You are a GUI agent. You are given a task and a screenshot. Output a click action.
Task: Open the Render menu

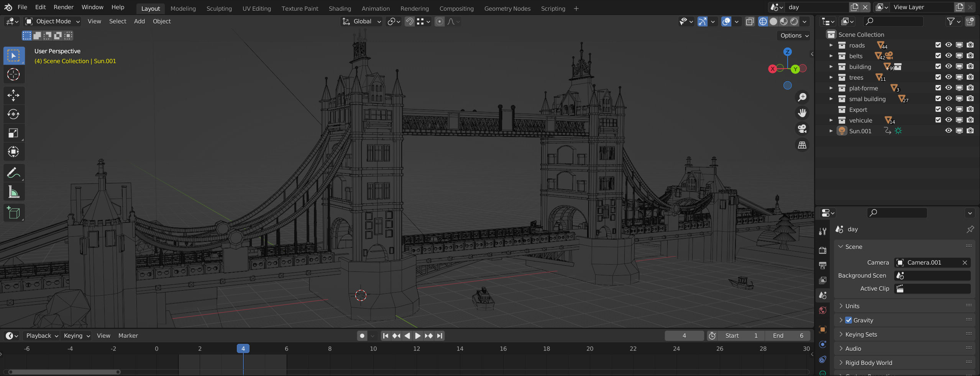(x=63, y=7)
